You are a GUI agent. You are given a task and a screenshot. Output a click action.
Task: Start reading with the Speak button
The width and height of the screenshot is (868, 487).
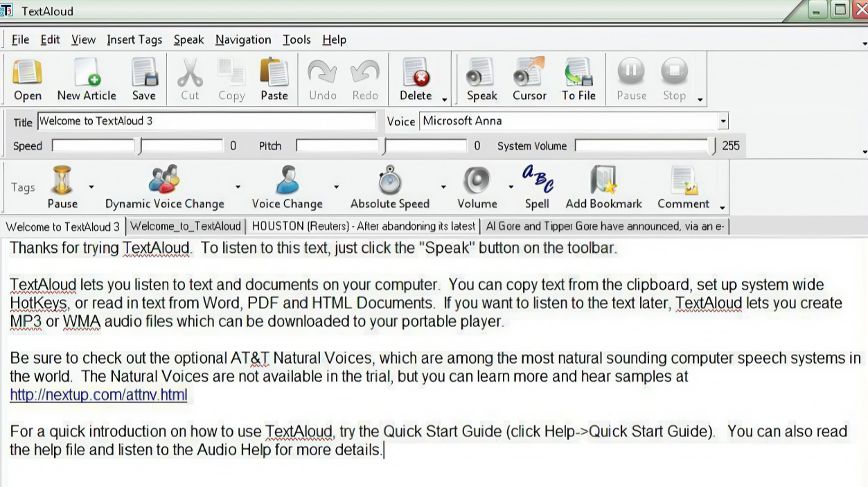(481, 80)
